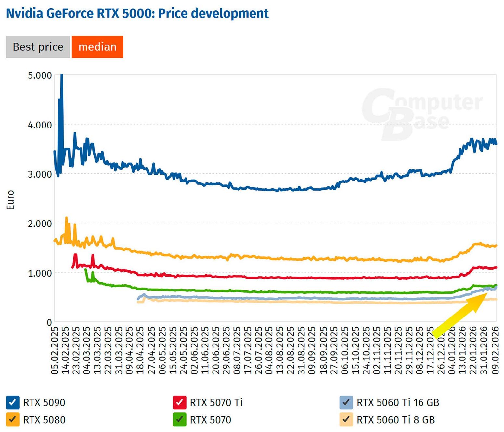
Task: Click the 05.02.2025 date label on x-axis
Action: 54,350
